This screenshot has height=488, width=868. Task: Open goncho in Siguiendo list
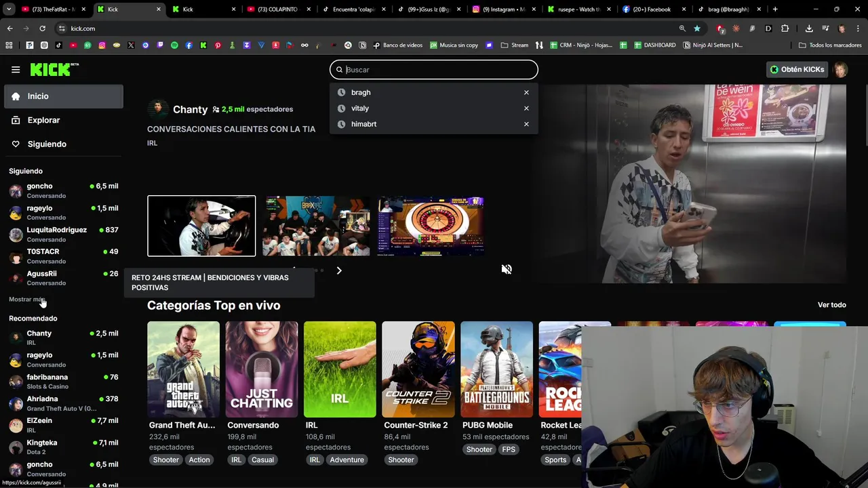(64, 190)
